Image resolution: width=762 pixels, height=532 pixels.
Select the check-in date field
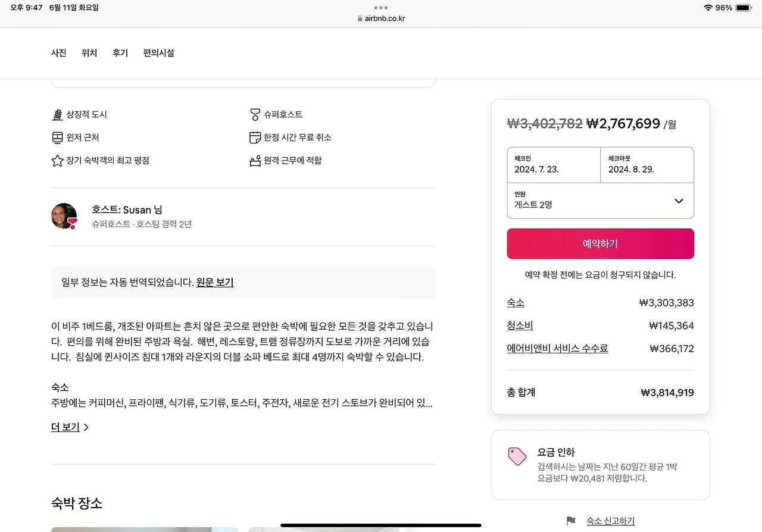[x=554, y=165]
